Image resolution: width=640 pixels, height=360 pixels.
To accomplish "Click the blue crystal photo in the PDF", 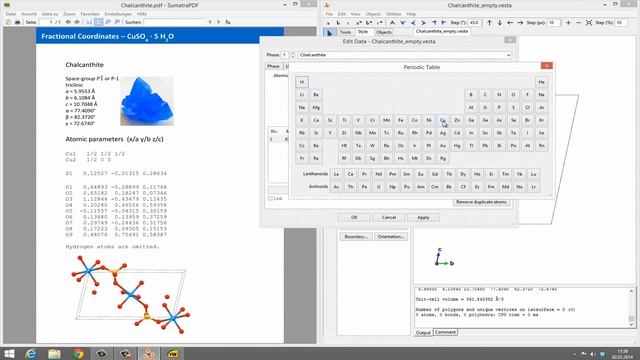I will point(147,101).
